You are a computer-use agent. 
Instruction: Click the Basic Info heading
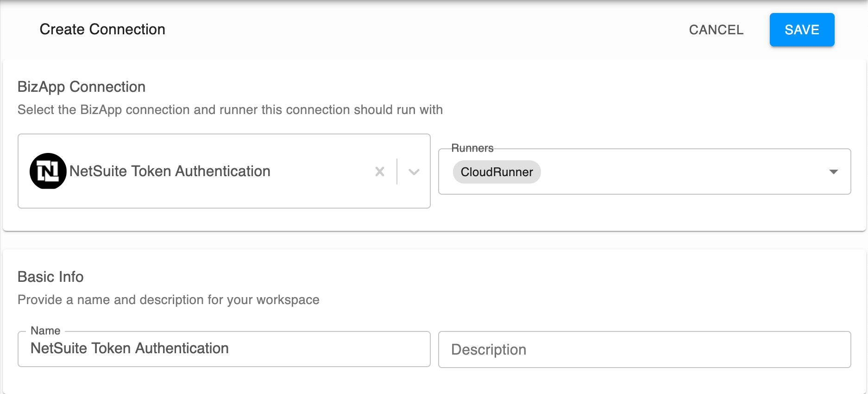50,277
